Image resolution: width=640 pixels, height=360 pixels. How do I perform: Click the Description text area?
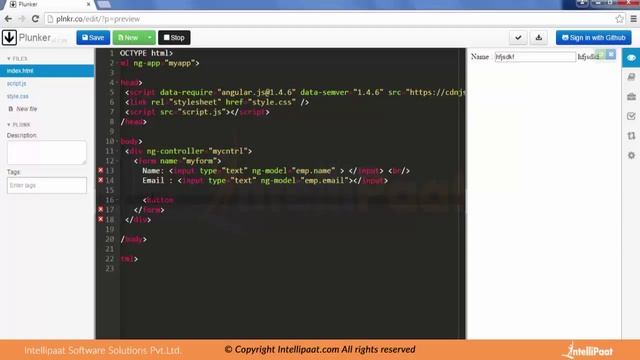coord(47,153)
